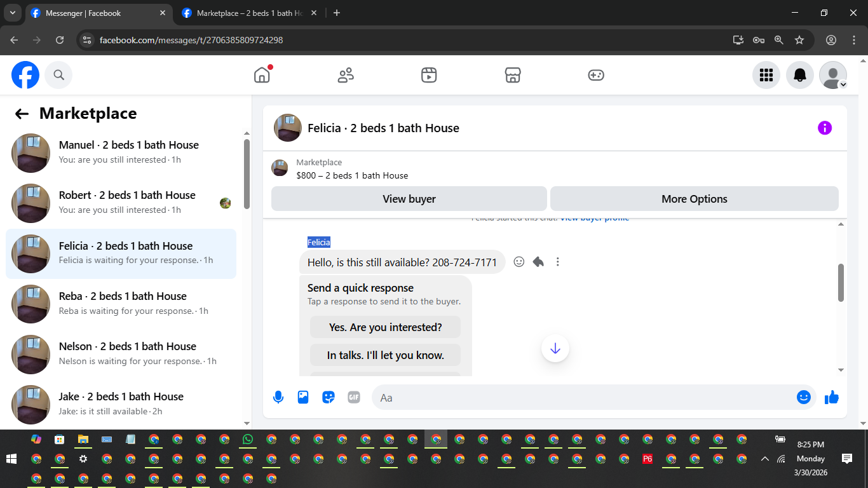Click the back arrow beside Marketplace

22,114
